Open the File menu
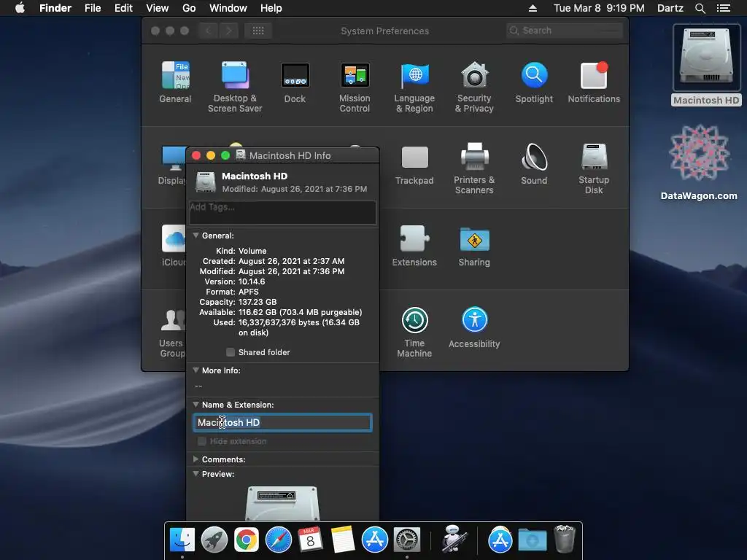 (93, 8)
